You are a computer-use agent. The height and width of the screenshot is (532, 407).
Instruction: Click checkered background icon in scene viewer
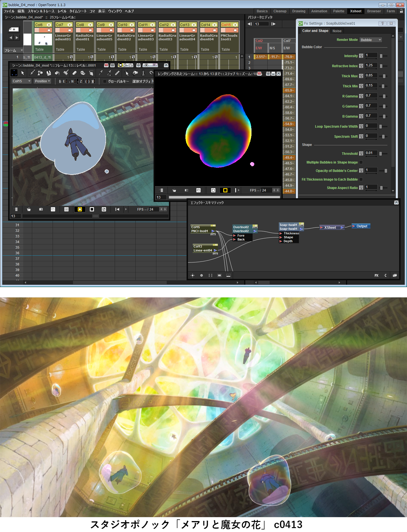point(104,209)
